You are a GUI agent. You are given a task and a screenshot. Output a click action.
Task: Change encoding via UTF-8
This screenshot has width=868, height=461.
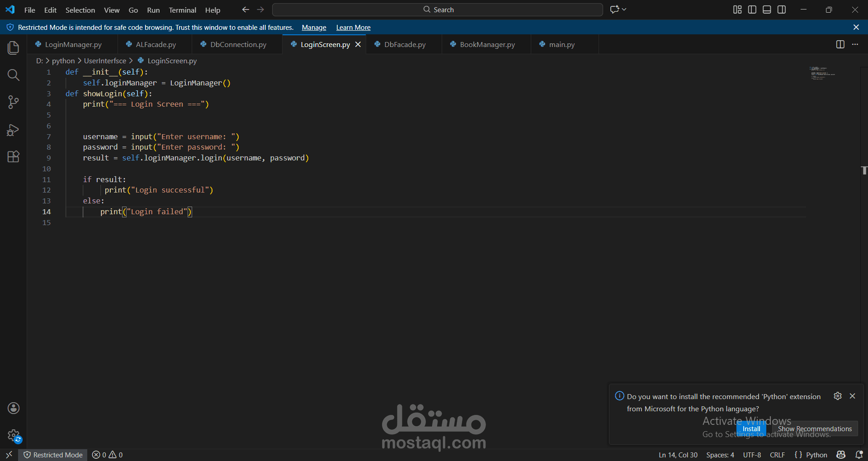pos(752,455)
